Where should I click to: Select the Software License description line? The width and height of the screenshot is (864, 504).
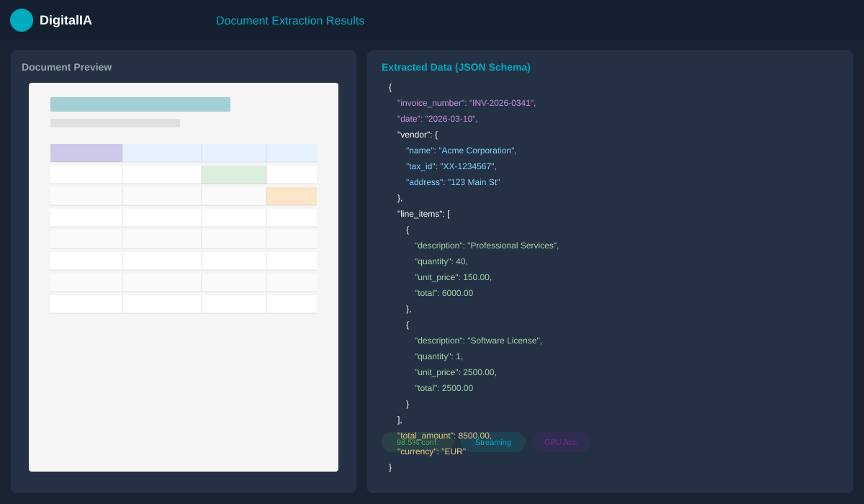(x=478, y=341)
